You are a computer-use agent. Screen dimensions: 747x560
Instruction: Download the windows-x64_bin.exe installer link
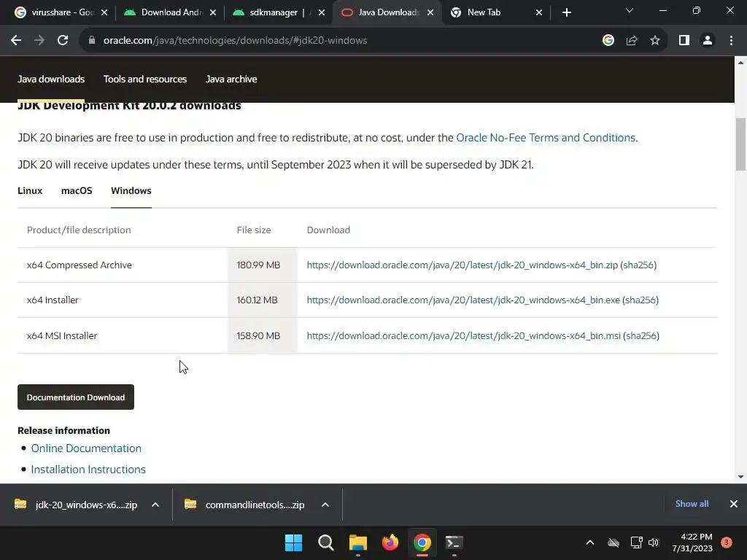coord(463,300)
